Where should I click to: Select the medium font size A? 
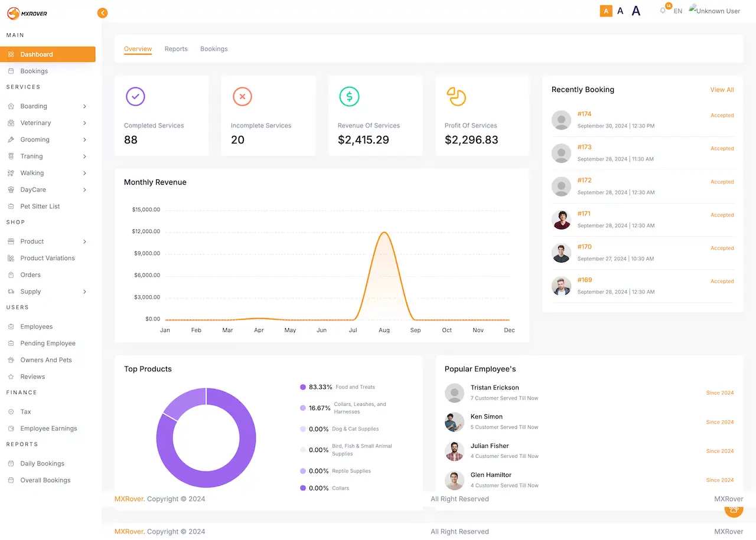[620, 11]
